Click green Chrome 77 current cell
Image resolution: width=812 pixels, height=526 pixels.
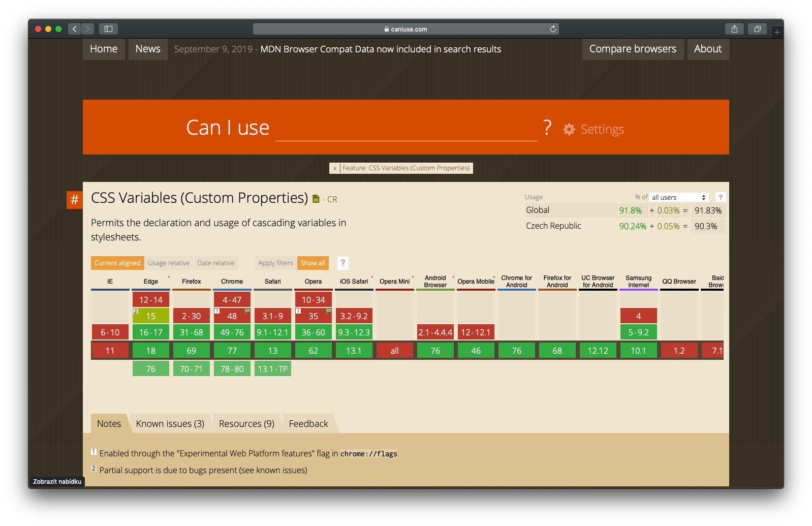coord(232,351)
